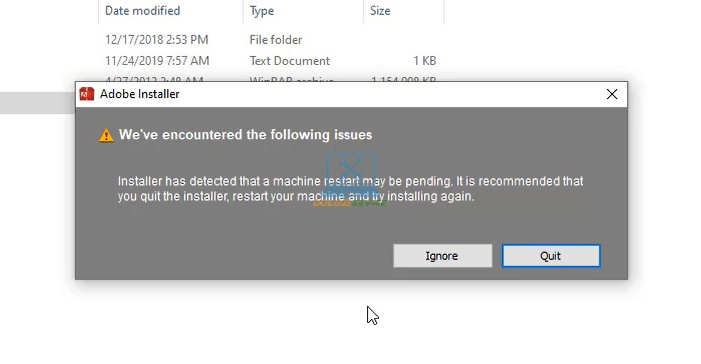Click the "We've encountered the following issues" heading
Viewport: 701px width, 364px height.
(x=245, y=135)
